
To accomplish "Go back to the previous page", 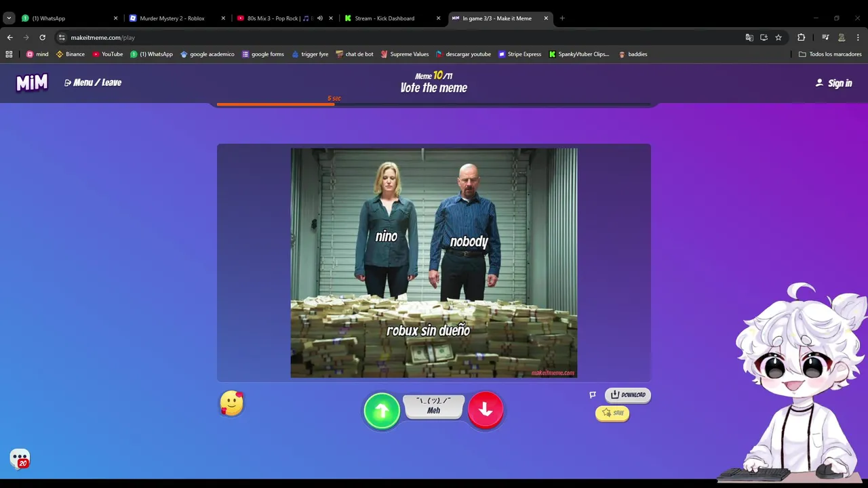I will tap(9, 37).
